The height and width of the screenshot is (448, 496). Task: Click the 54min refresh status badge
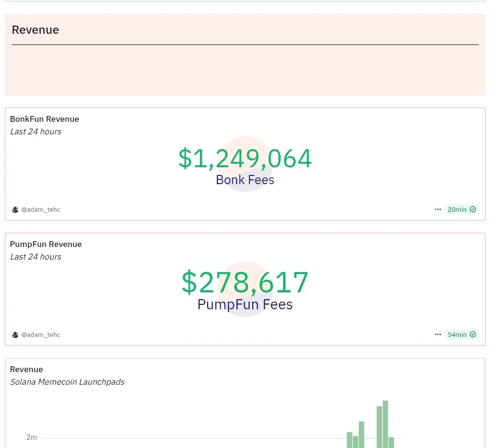[461, 334]
